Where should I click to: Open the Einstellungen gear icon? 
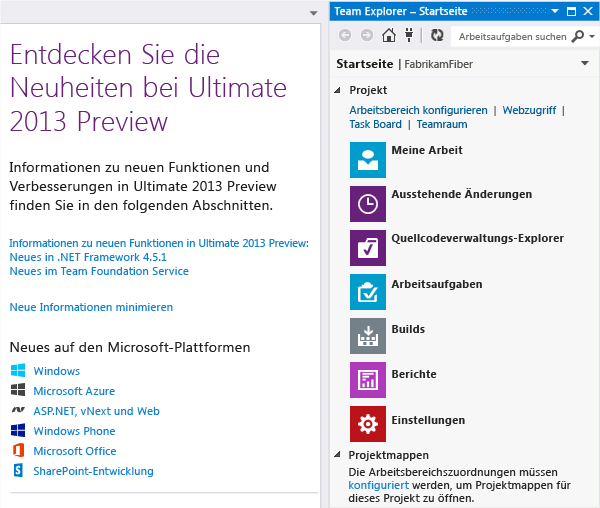coord(368,424)
